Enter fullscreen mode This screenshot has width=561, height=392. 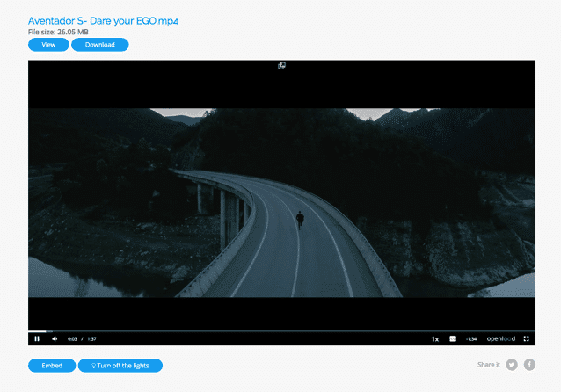click(x=527, y=338)
